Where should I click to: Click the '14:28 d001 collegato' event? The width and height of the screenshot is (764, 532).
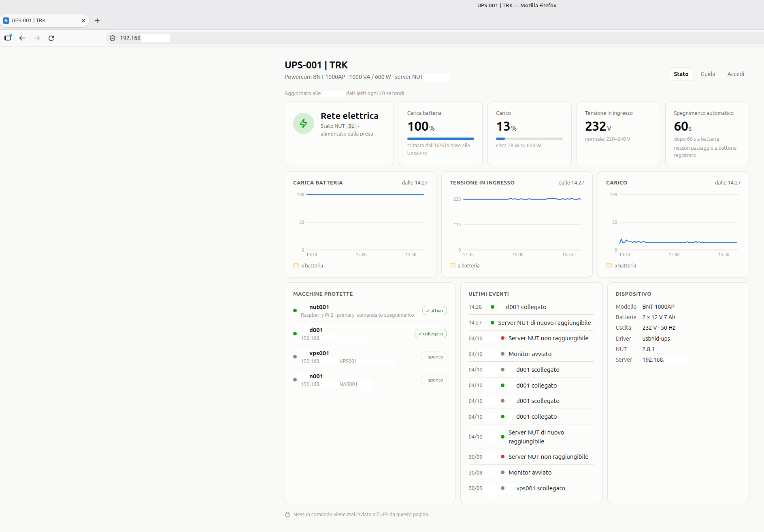coord(531,307)
